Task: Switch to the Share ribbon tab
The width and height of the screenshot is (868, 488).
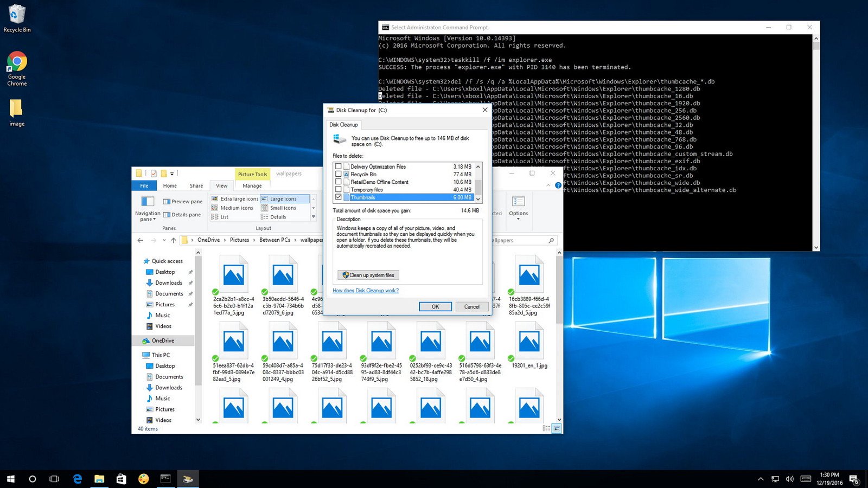Action: pos(196,185)
